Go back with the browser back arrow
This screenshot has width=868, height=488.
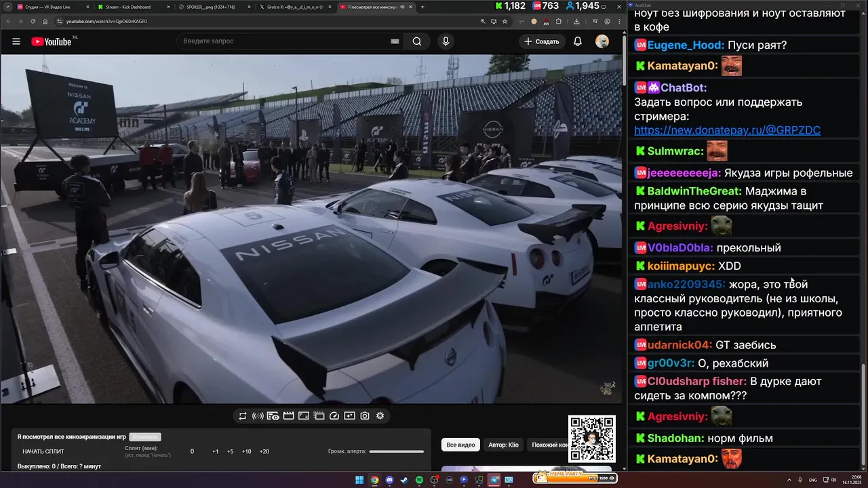(x=8, y=22)
